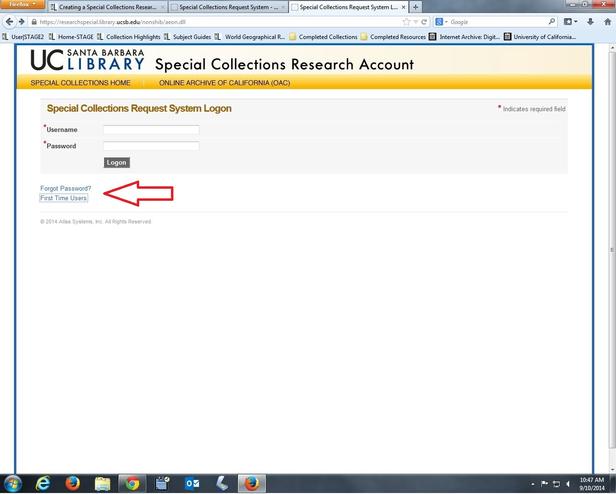Image resolution: width=616 pixels, height=494 pixels.
Task: Click the Windows Start button
Action: click(x=13, y=483)
